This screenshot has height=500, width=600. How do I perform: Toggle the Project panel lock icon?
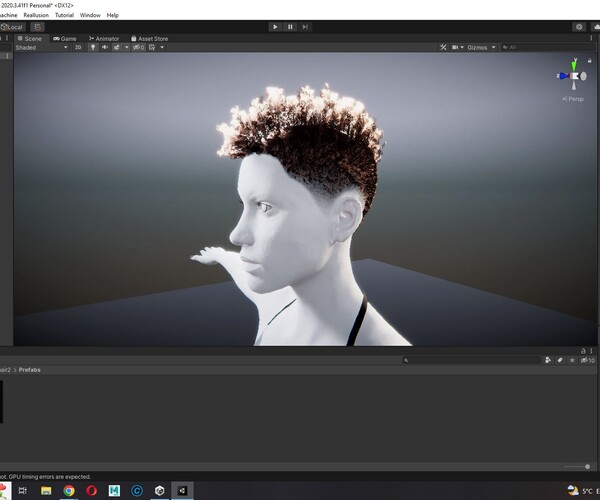(x=583, y=351)
